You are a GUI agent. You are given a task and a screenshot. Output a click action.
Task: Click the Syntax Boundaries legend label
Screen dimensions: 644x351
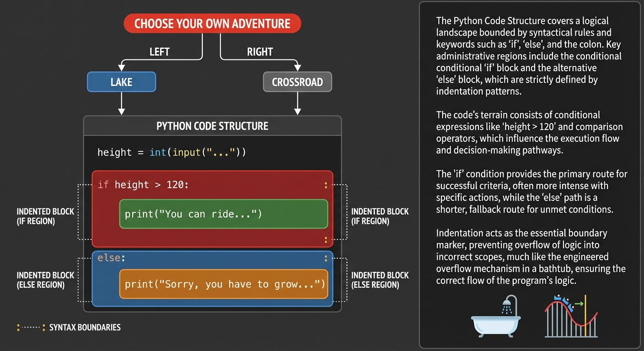pos(85,327)
